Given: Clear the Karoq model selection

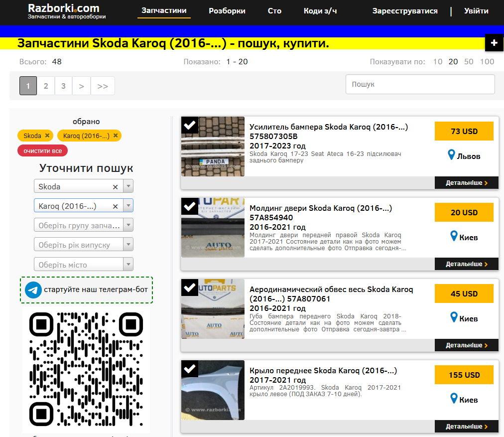Looking at the screenshot, I should click(116, 206).
